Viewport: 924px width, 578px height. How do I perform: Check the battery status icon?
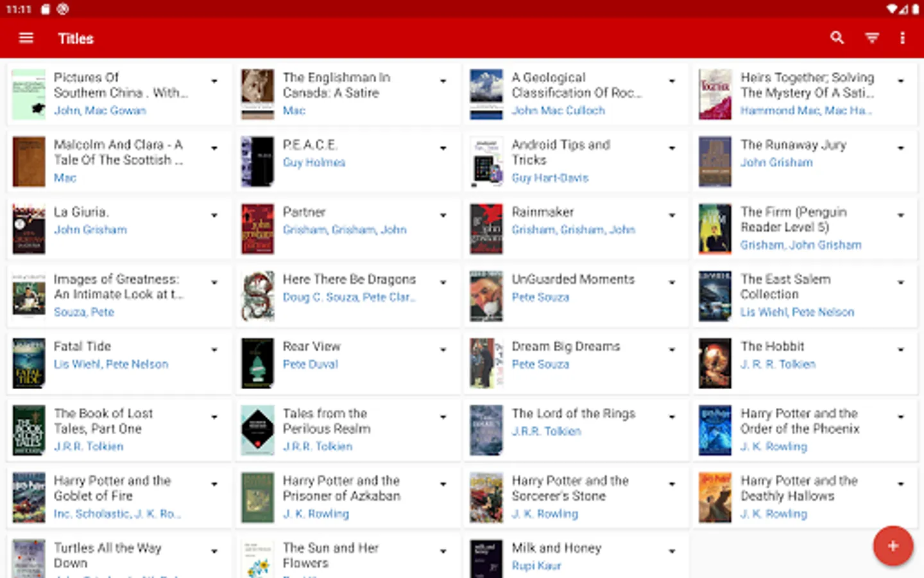tap(915, 9)
